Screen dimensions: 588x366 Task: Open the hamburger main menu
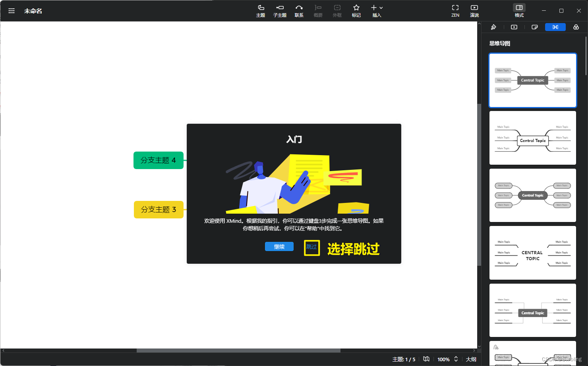(x=12, y=11)
